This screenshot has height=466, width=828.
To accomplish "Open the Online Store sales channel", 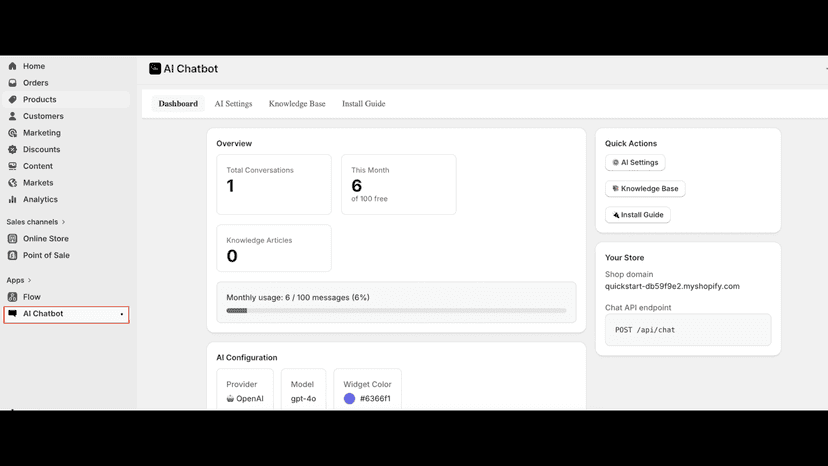I will click(66, 239).
